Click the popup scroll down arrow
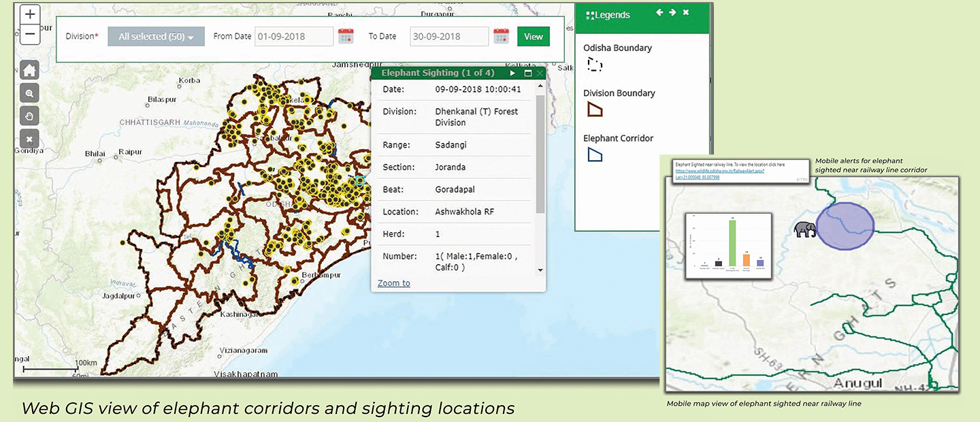 pos(540,270)
